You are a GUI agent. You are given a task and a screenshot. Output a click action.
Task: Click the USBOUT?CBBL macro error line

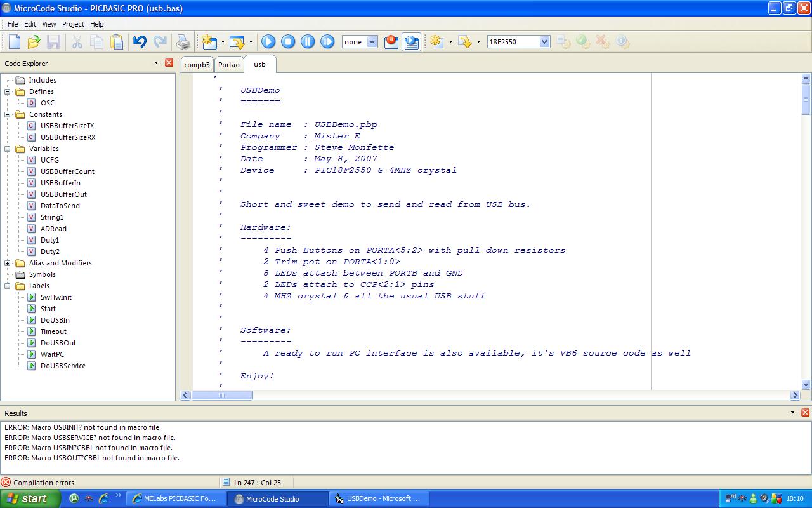pyautogui.click(x=92, y=458)
